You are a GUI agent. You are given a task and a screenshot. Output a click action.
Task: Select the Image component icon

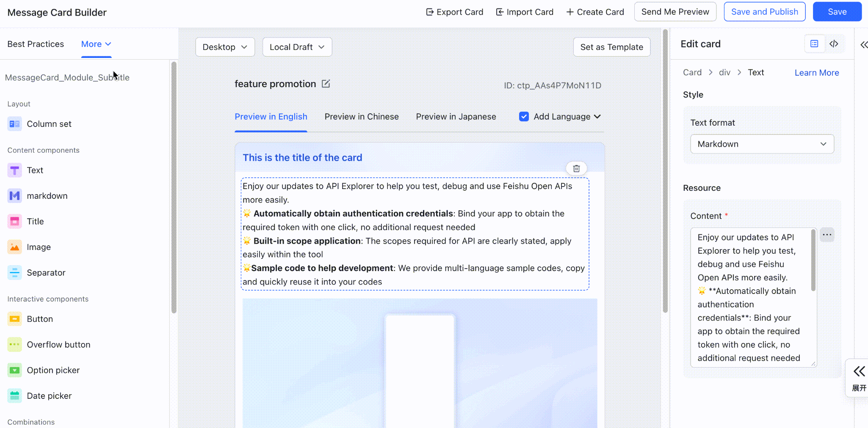14,247
